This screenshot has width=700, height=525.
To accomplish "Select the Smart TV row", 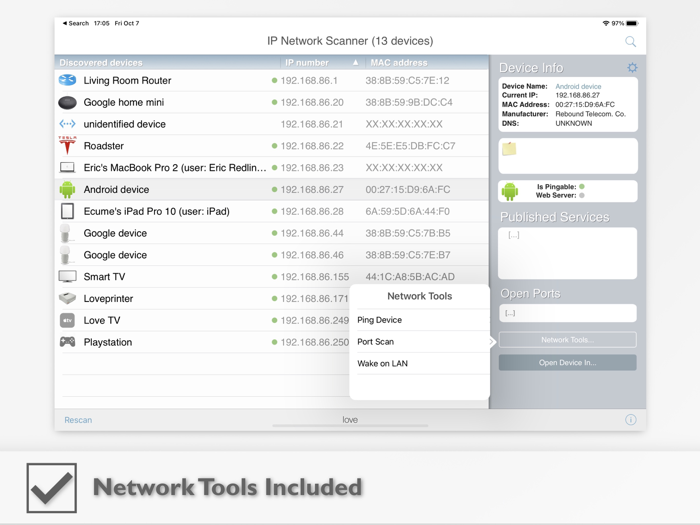I will [272, 277].
